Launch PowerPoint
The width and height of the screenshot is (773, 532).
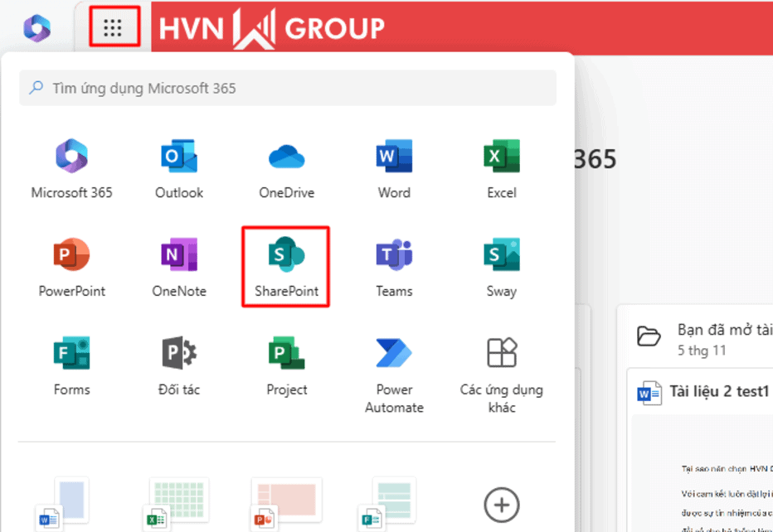click(x=72, y=267)
